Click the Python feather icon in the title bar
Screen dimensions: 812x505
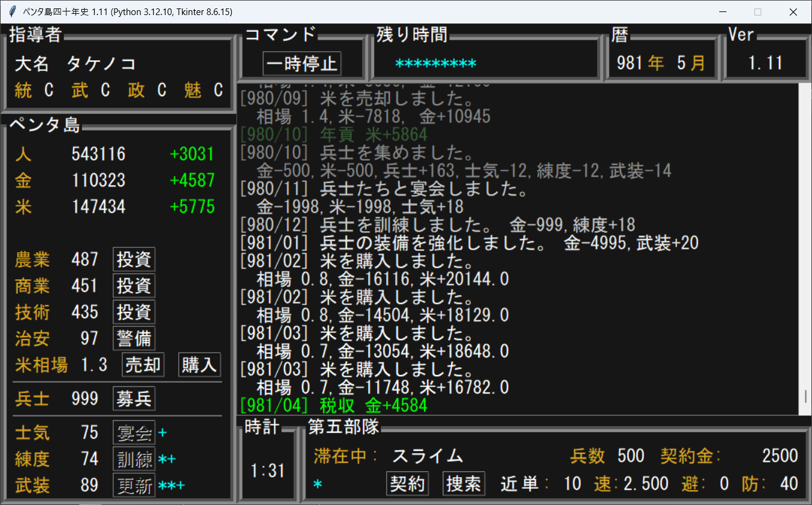click(x=11, y=11)
